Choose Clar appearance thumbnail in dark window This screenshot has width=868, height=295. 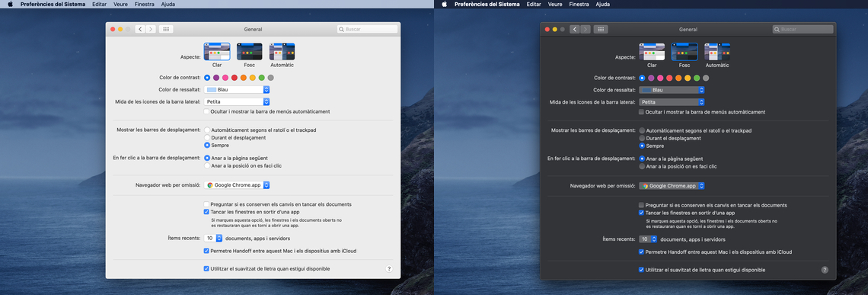pos(652,52)
